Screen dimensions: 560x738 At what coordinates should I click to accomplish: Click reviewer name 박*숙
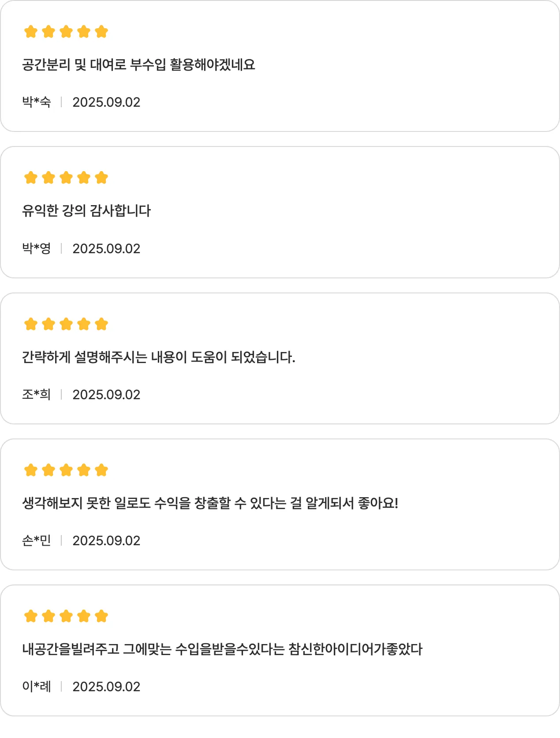coord(37,102)
